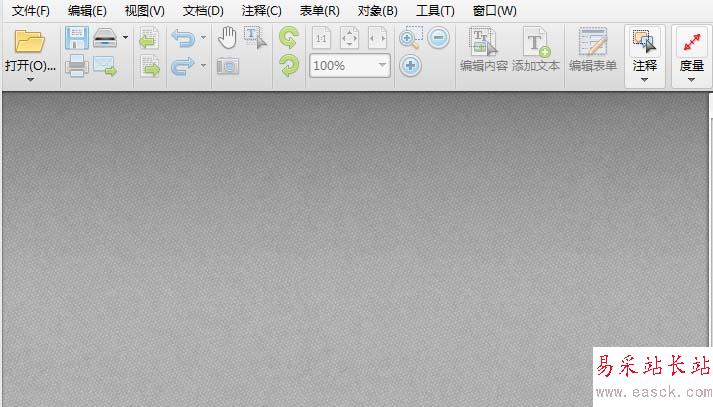
Task: Click the send email icon
Action: pos(105,66)
